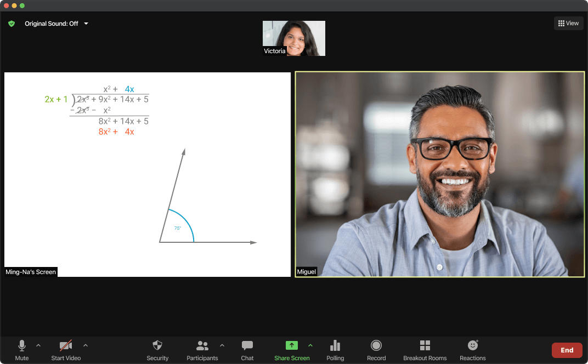The width and height of the screenshot is (588, 364).
Task: Click Ming-Na's shared screen view
Action: (x=148, y=174)
